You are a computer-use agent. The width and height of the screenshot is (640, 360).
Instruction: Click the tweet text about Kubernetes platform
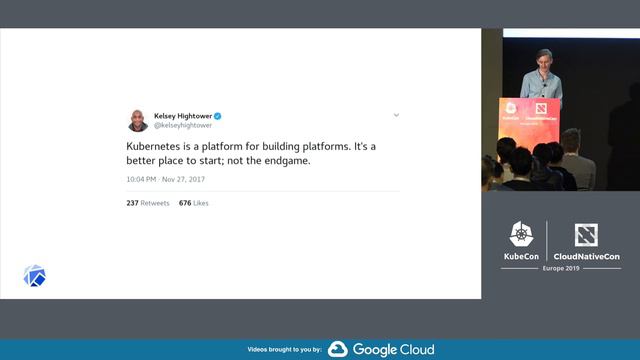tap(251, 153)
